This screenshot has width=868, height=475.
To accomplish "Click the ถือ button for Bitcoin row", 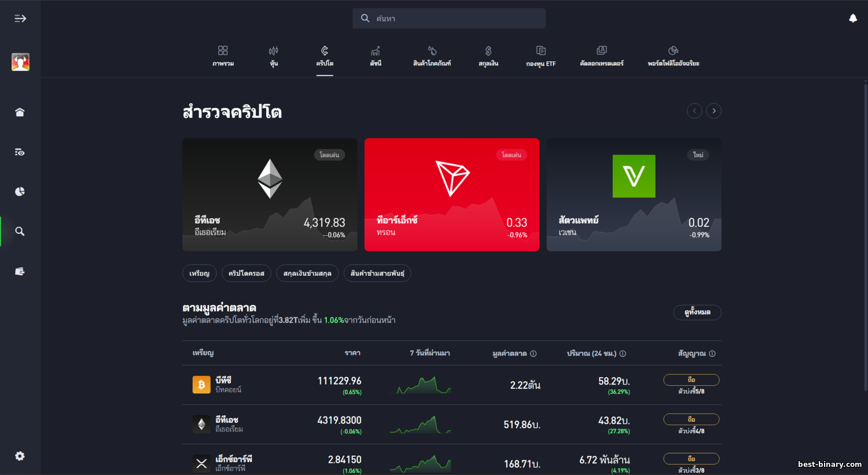I will point(691,380).
